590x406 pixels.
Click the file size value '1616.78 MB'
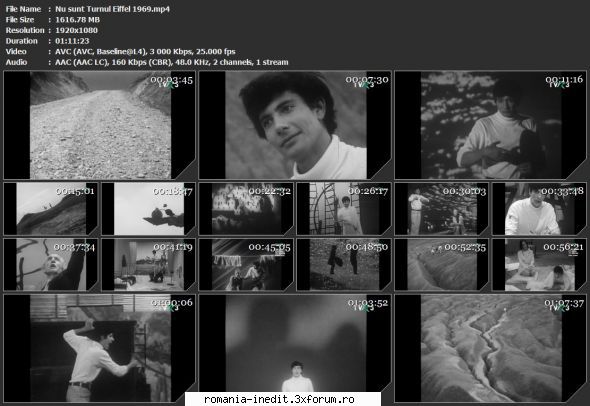click(78, 20)
